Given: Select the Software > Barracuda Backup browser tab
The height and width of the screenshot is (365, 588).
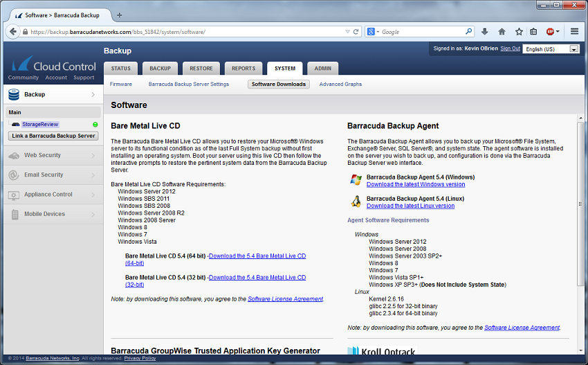Looking at the screenshot, I should [59, 15].
